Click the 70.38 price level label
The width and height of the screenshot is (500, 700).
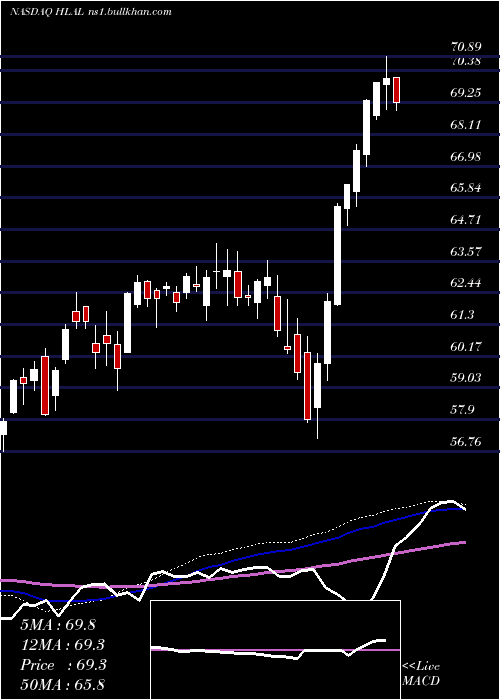(466, 61)
